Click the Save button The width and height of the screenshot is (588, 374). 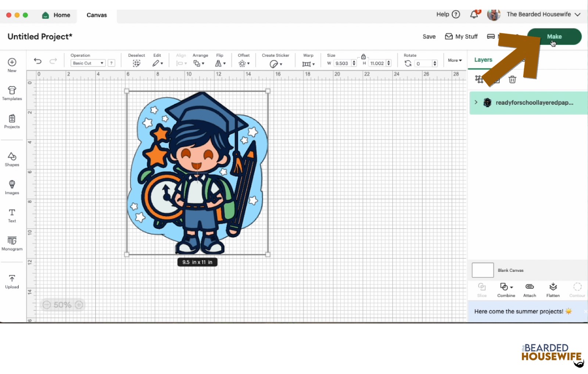[x=429, y=37]
